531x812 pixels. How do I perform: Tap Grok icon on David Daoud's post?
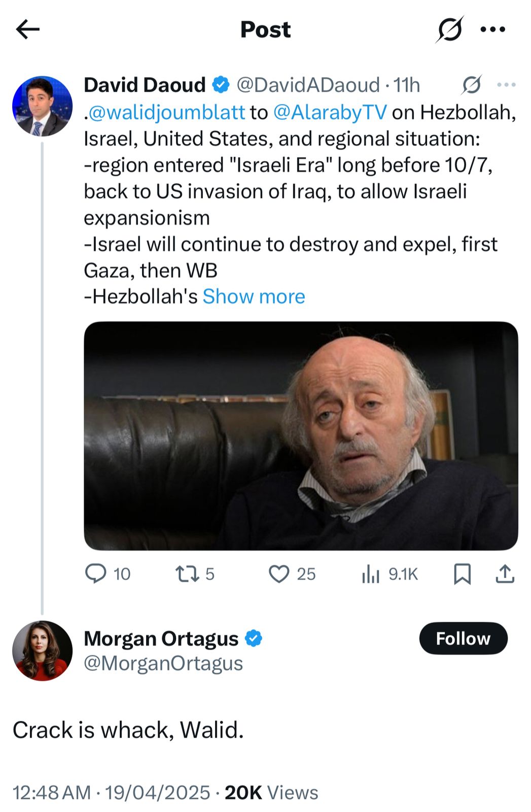point(471,85)
